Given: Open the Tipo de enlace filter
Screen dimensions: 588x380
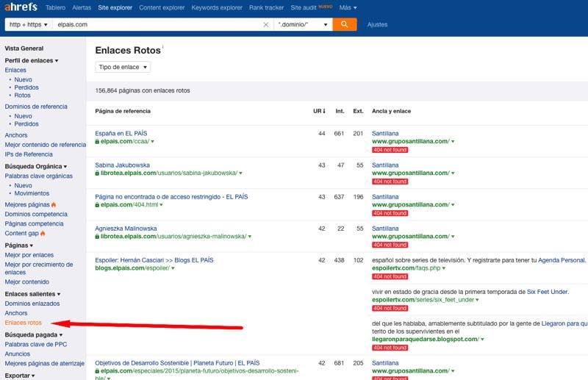Looking at the screenshot, I should 123,67.
